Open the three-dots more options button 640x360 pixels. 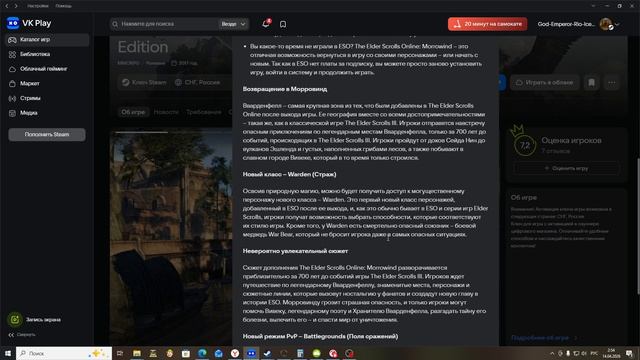point(611,82)
